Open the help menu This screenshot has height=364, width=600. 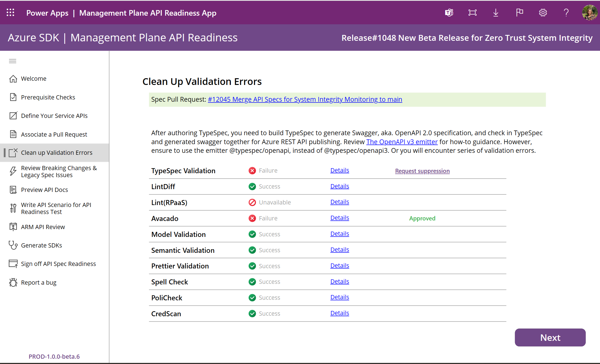(x=566, y=12)
